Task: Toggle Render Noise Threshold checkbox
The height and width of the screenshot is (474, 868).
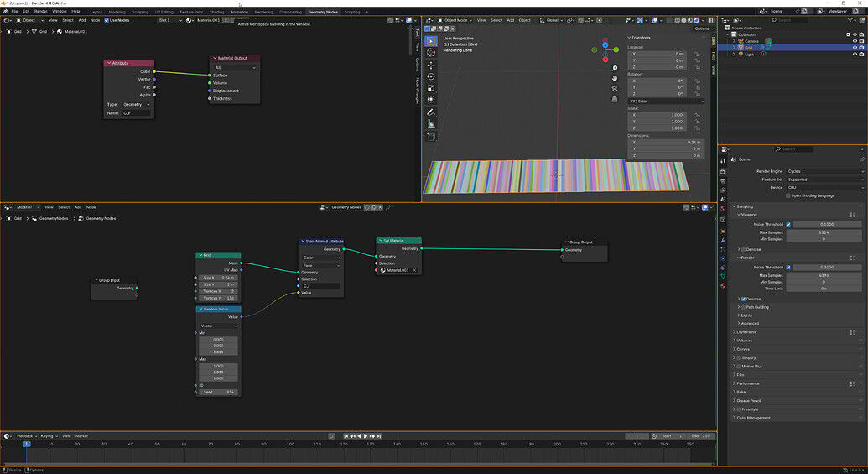Action: (788, 267)
